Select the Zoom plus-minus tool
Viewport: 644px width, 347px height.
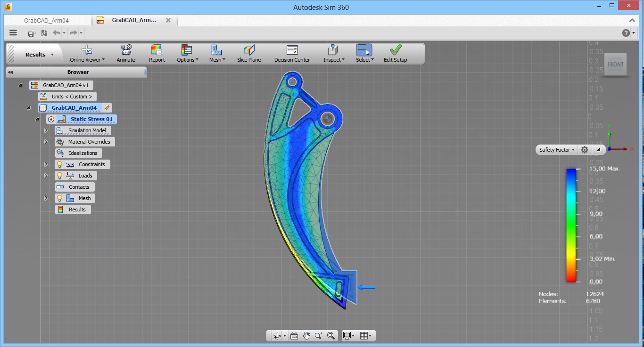319,336
